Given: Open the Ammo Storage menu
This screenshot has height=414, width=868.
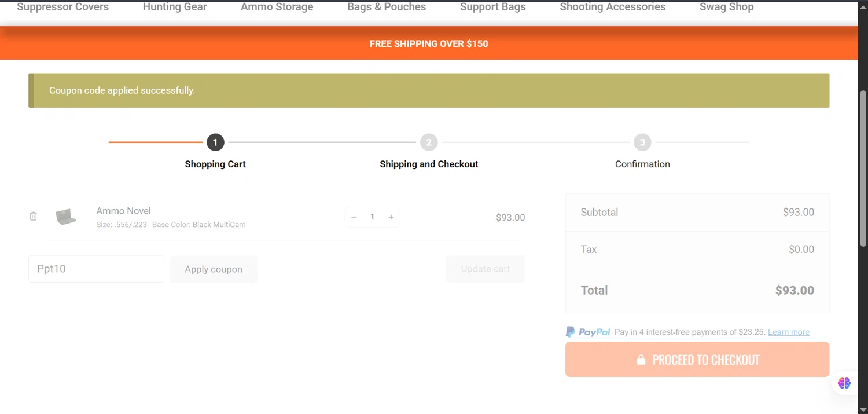Looking at the screenshot, I should pos(277,7).
